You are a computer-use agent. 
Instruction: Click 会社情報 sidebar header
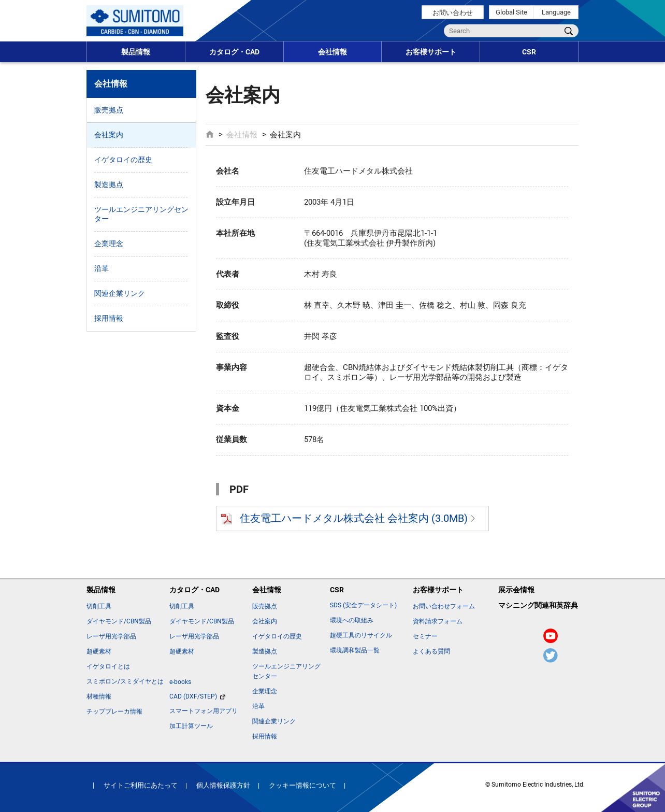(141, 84)
